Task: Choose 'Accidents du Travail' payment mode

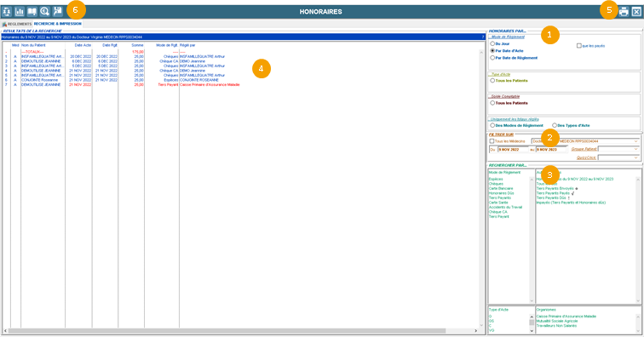Action: pyautogui.click(x=505, y=207)
